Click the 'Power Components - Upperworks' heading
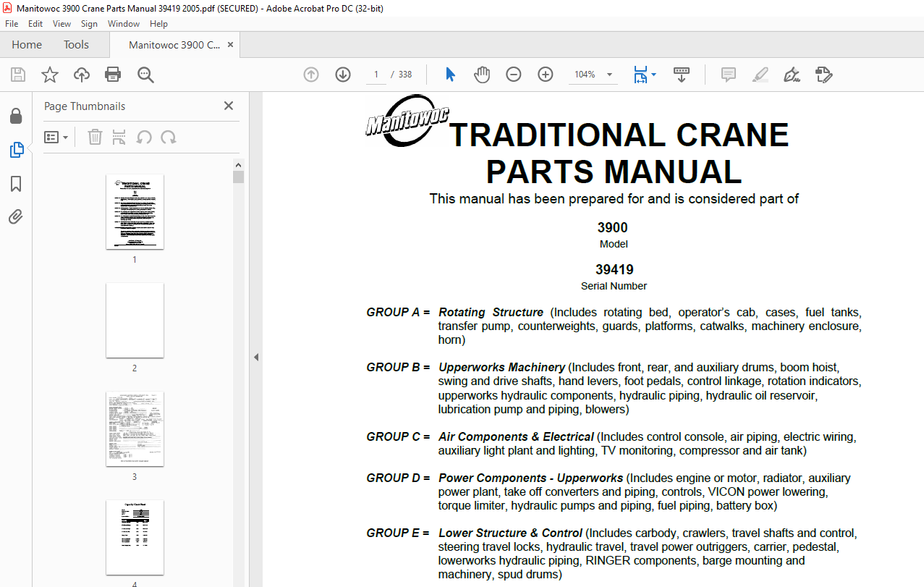 click(530, 478)
